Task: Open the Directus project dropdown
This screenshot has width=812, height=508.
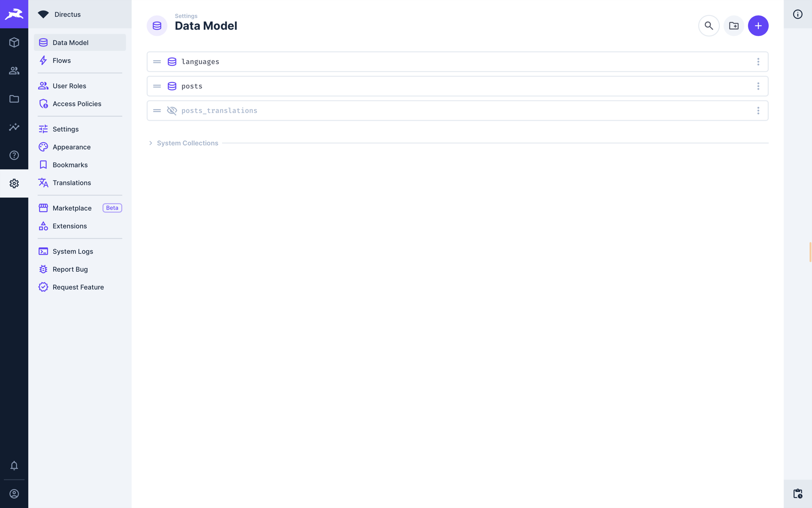Action: 67,14
